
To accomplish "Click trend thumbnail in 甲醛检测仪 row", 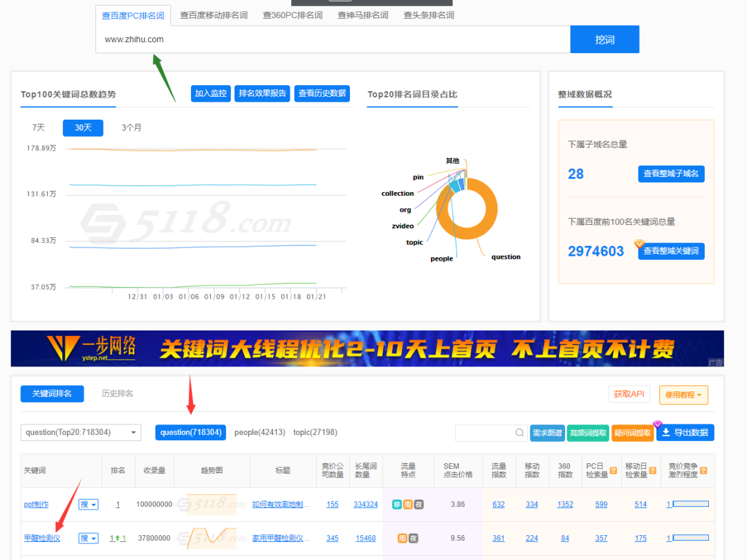I will [x=212, y=538].
